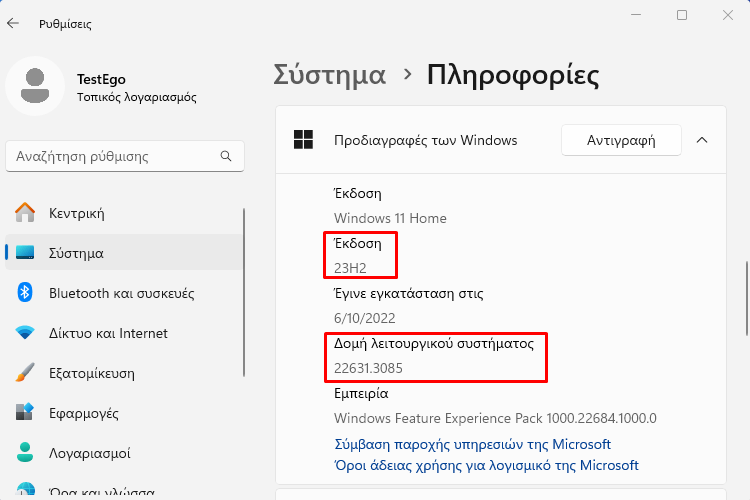This screenshot has width=750, height=500.
Task: Click the Εφαρμογές apps icon
Action: point(25,412)
